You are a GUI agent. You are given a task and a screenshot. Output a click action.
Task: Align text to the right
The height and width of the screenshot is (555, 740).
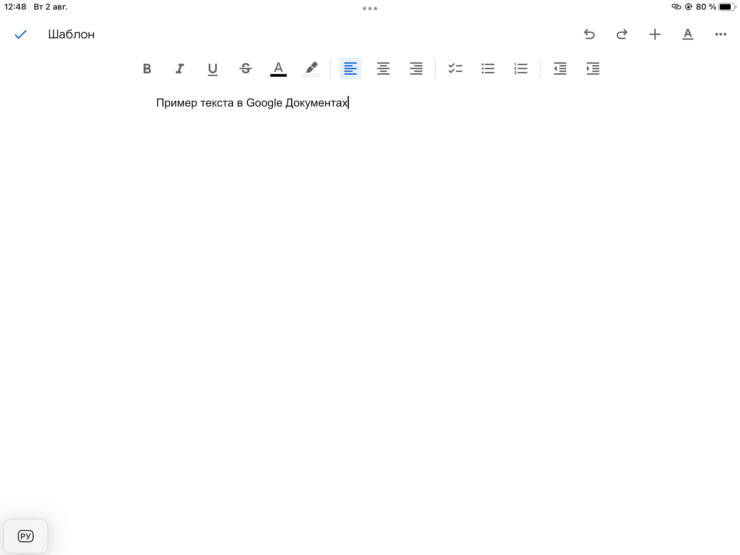pyautogui.click(x=416, y=69)
